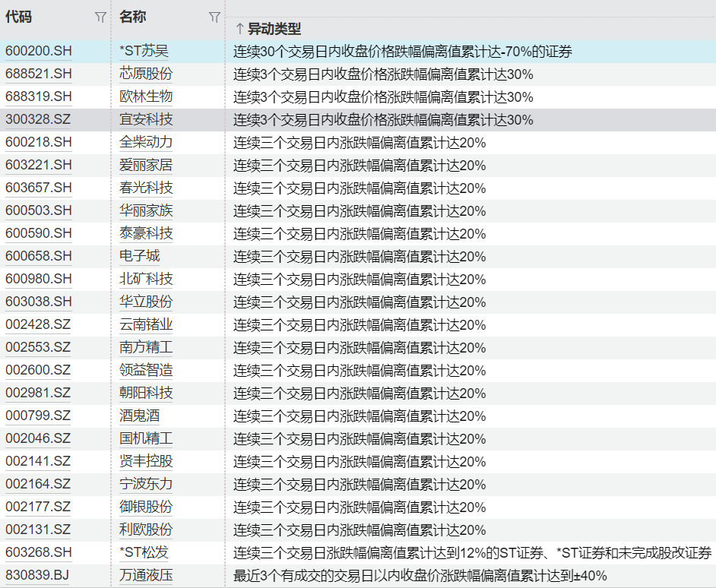Select stock name 利欧股份
This screenshot has width=716, height=588.
point(146,530)
